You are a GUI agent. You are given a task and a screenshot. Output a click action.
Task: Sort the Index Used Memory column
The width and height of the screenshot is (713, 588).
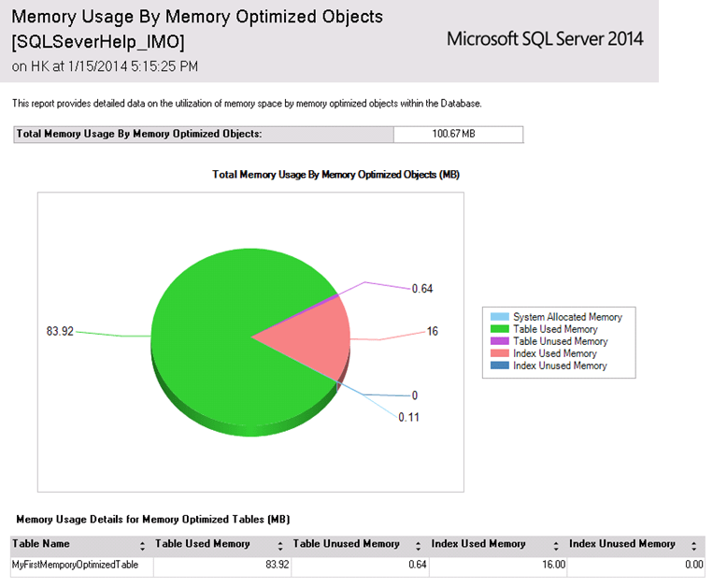[555, 546]
